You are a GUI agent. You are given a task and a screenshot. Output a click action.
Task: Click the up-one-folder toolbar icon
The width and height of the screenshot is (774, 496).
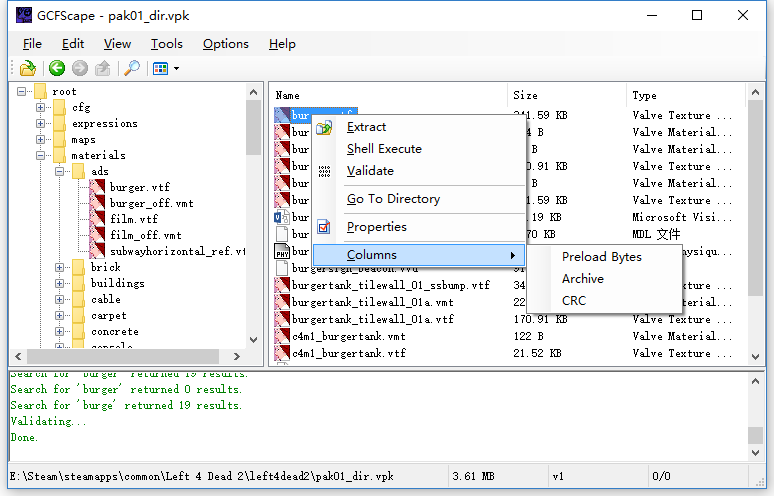103,68
